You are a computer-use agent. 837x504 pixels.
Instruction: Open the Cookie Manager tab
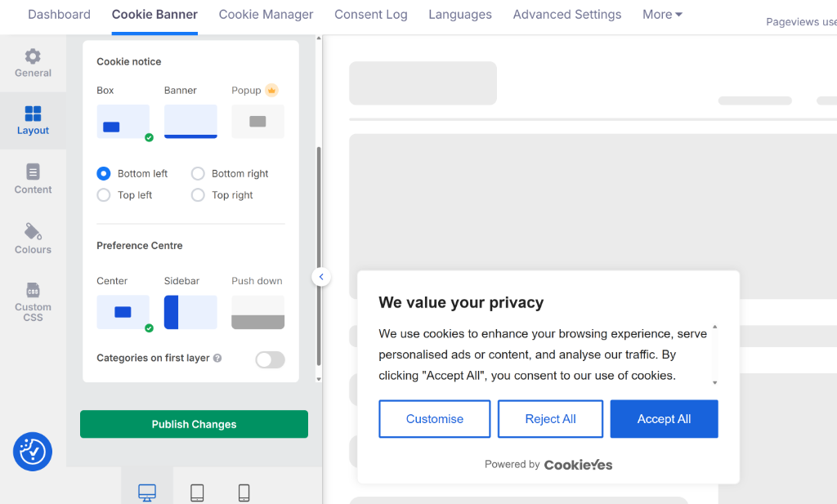pos(266,15)
